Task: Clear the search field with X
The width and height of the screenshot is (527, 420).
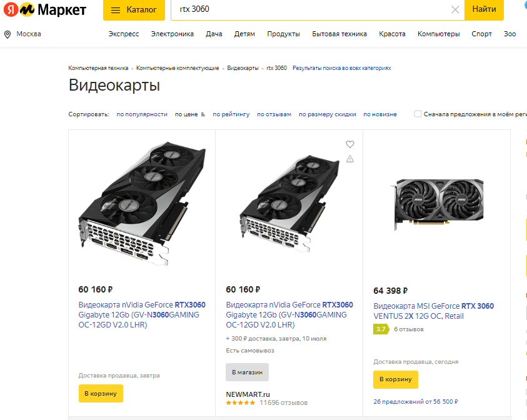Action: (x=455, y=10)
